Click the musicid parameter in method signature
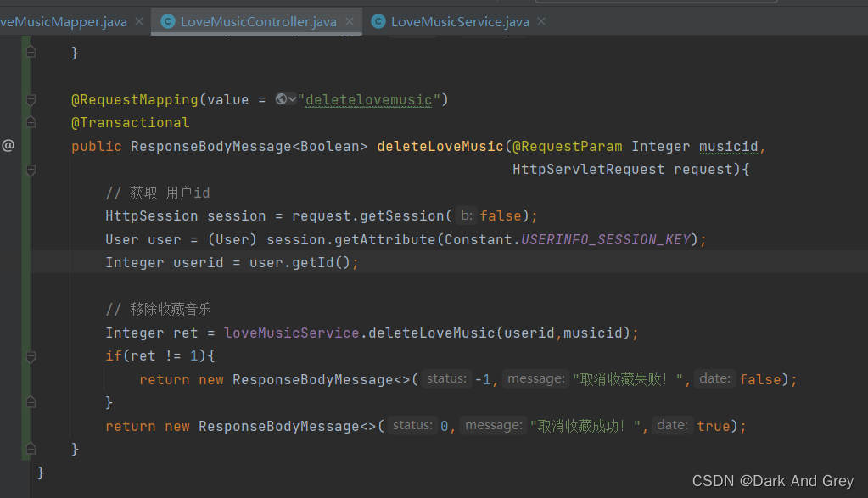This screenshot has height=498, width=868. (729, 146)
